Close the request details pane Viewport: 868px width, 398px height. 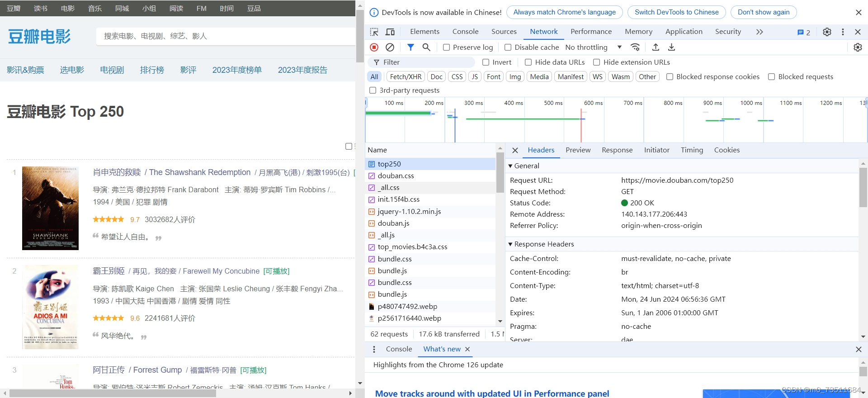[x=515, y=150]
